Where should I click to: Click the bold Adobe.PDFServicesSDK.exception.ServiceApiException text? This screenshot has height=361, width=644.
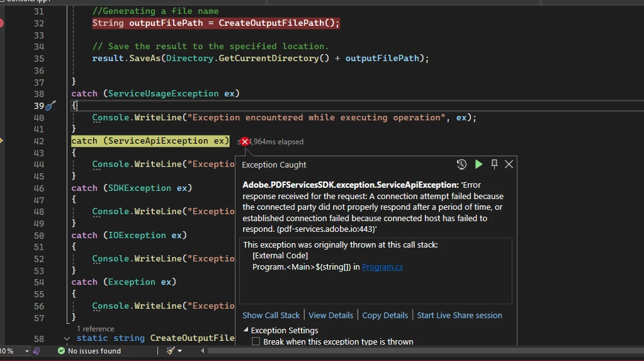pyautogui.click(x=351, y=185)
